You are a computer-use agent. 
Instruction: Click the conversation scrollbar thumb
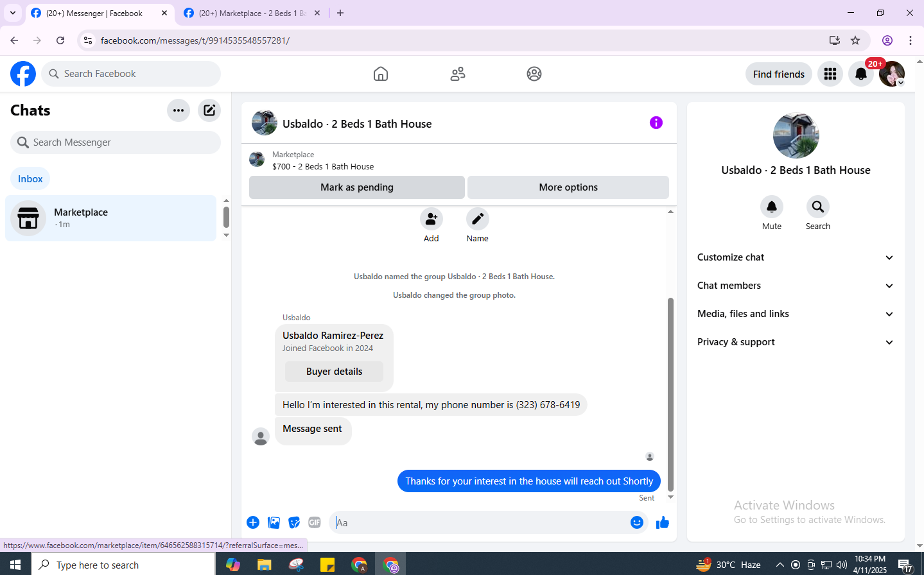(670, 394)
